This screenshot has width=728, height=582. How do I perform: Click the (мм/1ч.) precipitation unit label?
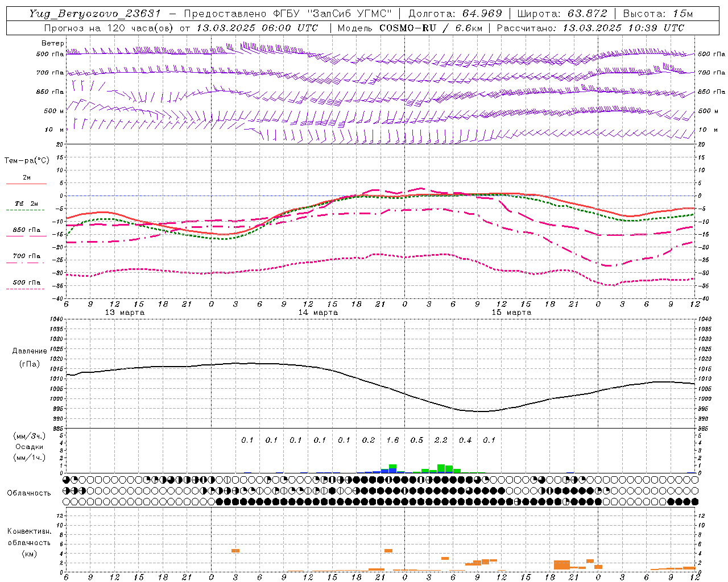pos(30,458)
